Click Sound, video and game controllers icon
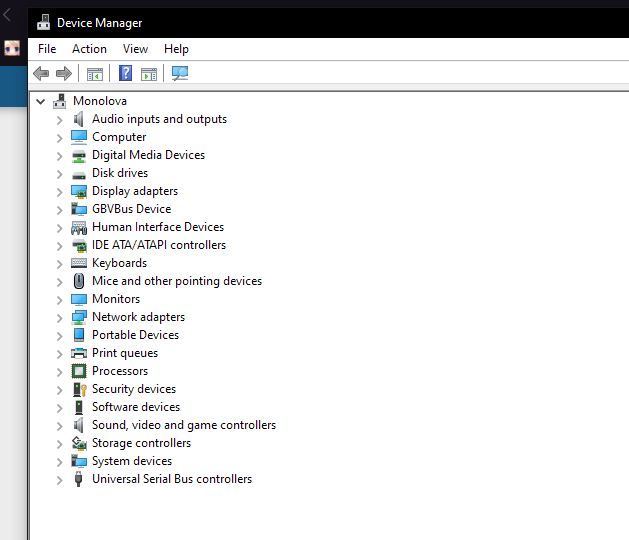 [x=79, y=425]
